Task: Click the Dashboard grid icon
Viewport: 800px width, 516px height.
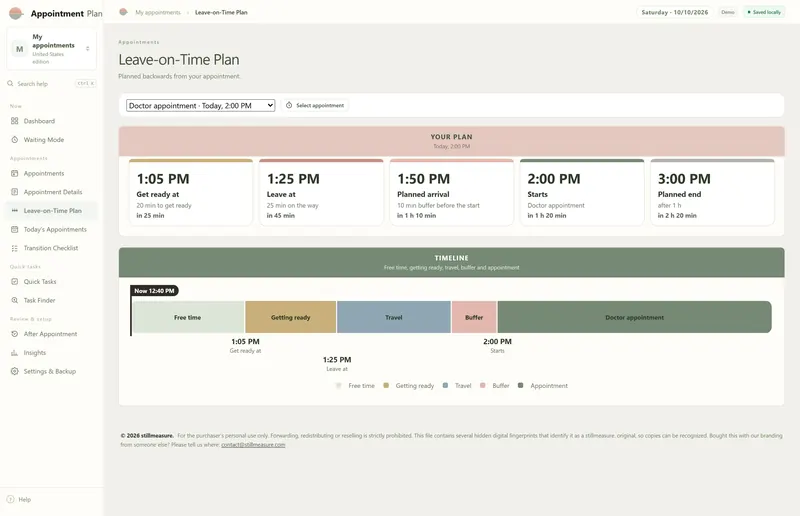Action: [14, 121]
